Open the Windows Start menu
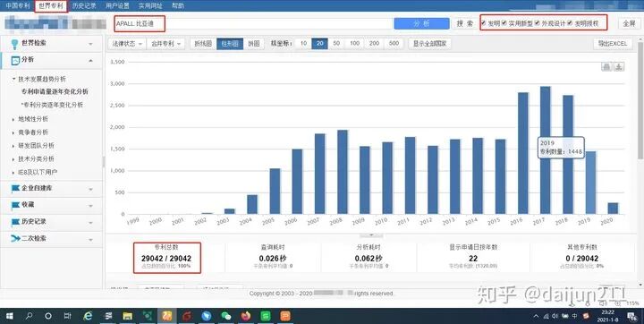The height and width of the screenshot is (324, 644). click(x=10, y=316)
